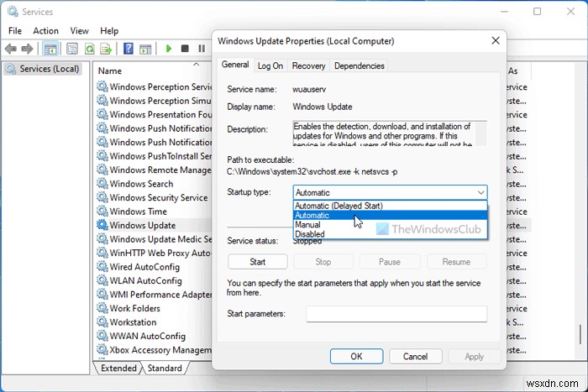588x392 pixels.
Task: Click the Name column header to sort
Action: coord(110,71)
